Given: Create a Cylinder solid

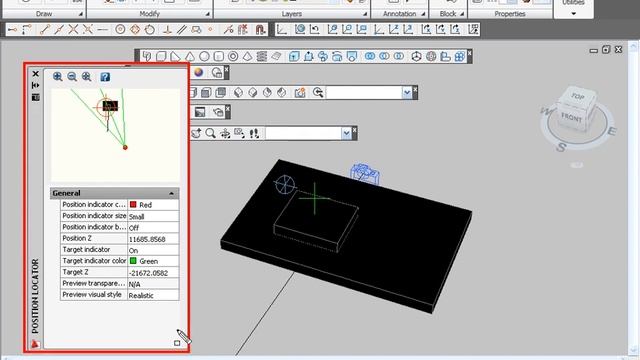Looking at the screenshot, I should coord(219,56).
